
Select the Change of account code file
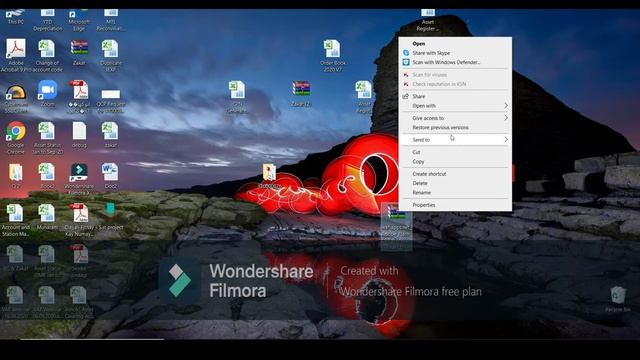tap(47, 56)
